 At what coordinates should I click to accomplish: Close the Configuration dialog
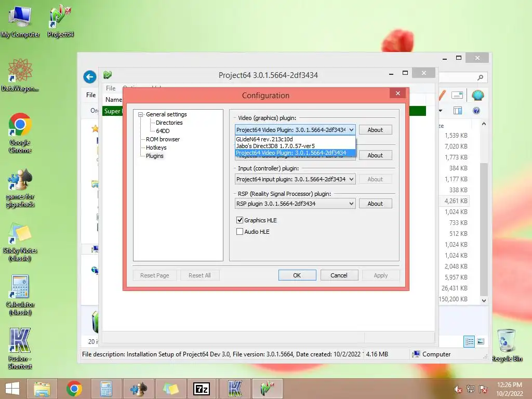tap(397, 94)
